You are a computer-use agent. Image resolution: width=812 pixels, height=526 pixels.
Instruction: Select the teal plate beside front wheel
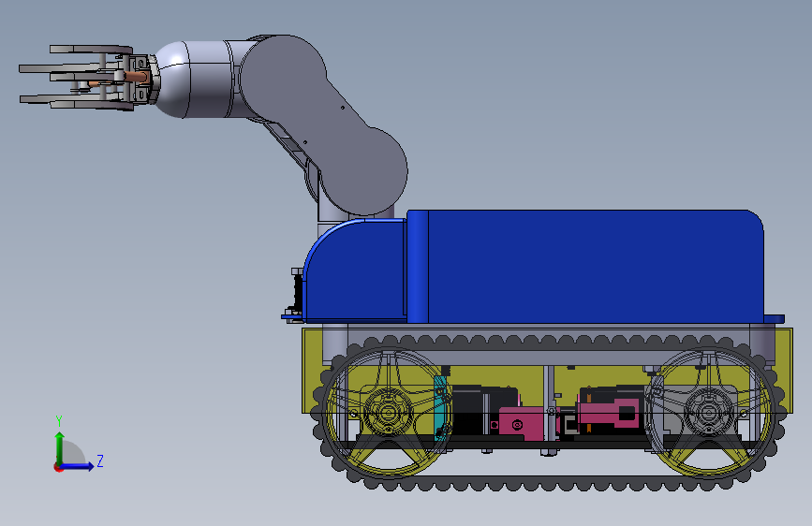click(440, 408)
